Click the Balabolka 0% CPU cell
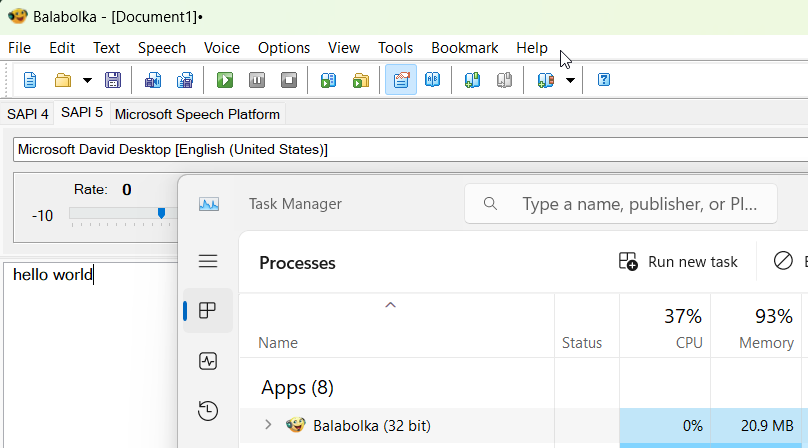Screen dimensions: 808x448 (665, 426)
